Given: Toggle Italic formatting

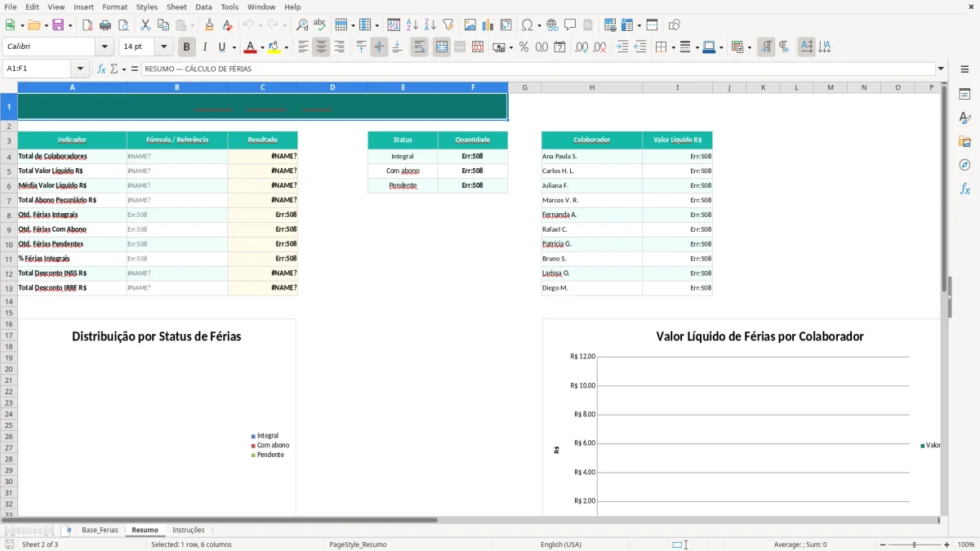Looking at the screenshot, I should (204, 47).
